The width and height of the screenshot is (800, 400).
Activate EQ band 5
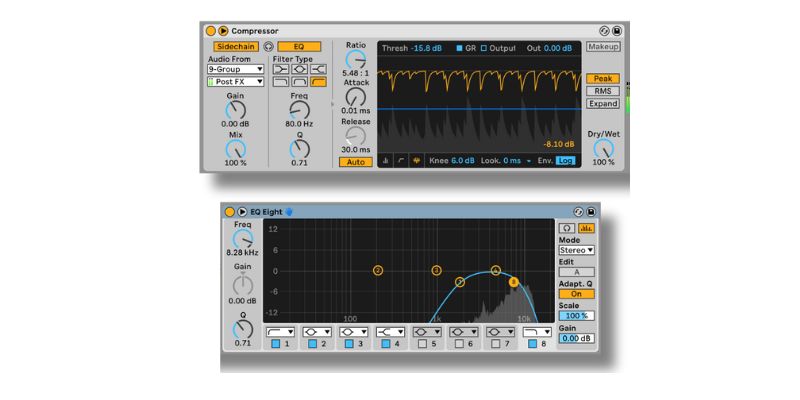[422, 344]
